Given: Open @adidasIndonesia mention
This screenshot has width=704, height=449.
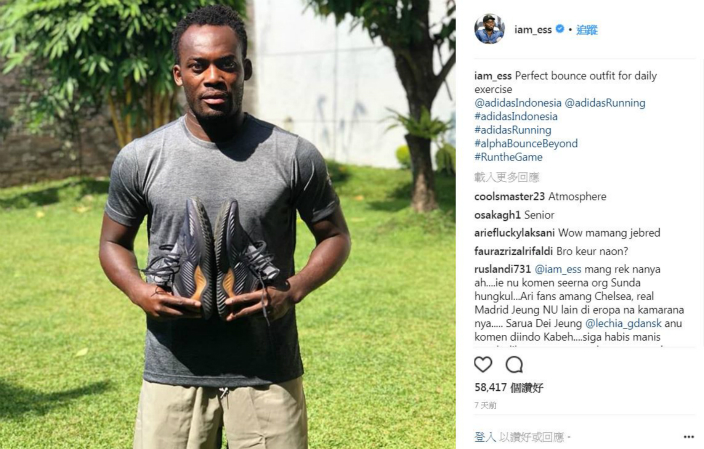Looking at the screenshot, I should [x=518, y=103].
